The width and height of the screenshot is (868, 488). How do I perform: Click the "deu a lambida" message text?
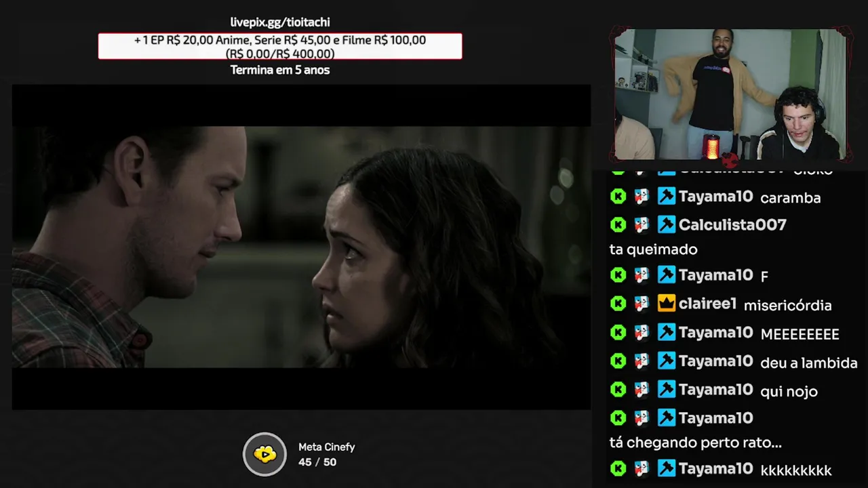tap(809, 363)
